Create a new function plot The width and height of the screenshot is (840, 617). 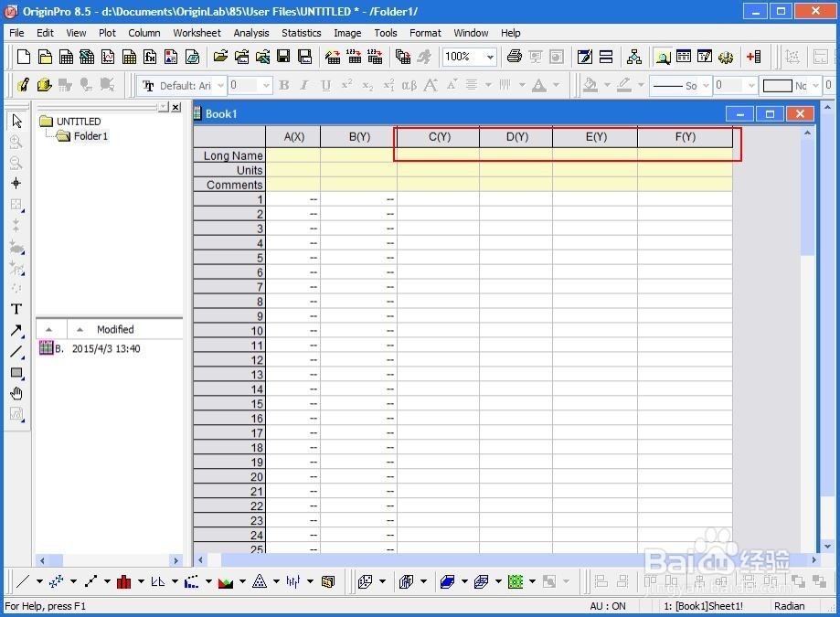click(150, 57)
